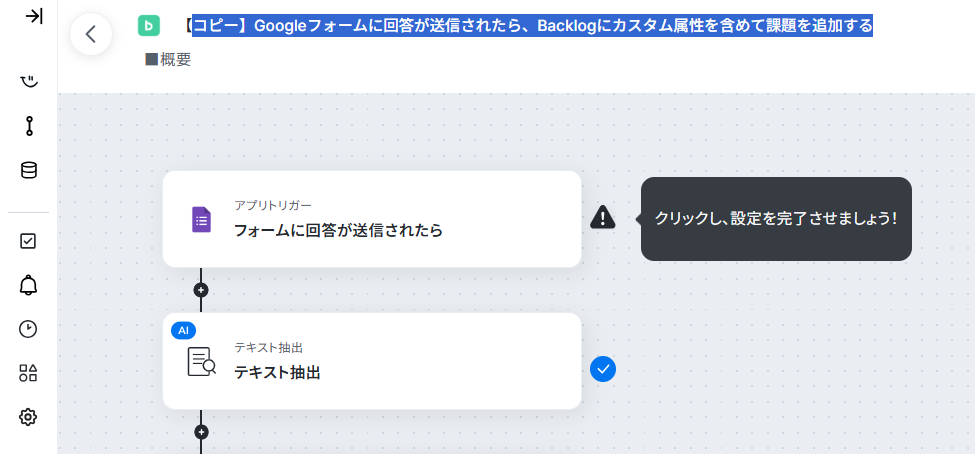The image size is (975, 454).
Task: Open the clock history sidebar icon
Action: point(29,329)
